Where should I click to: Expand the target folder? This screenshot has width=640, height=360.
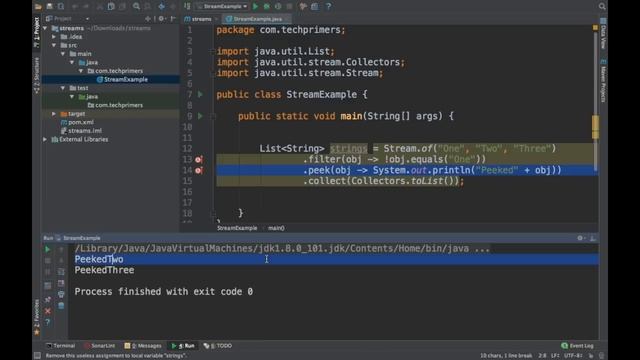point(54,114)
